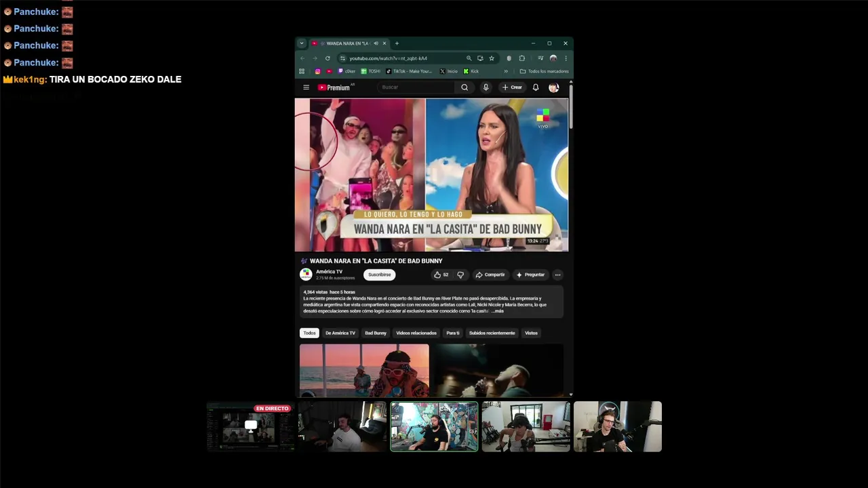Click the YouTube Premium logo
This screenshot has width=868, height=488.
click(x=336, y=87)
